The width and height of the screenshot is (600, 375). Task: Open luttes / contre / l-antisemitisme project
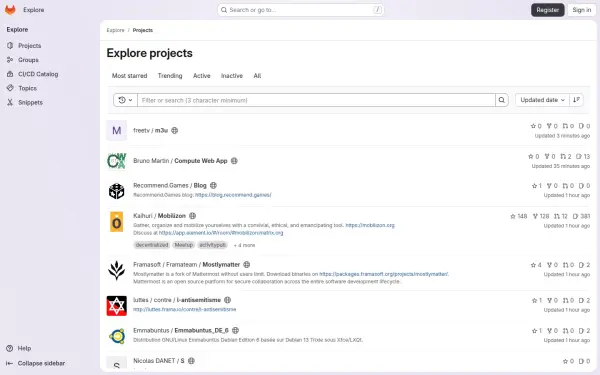tap(177, 300)
